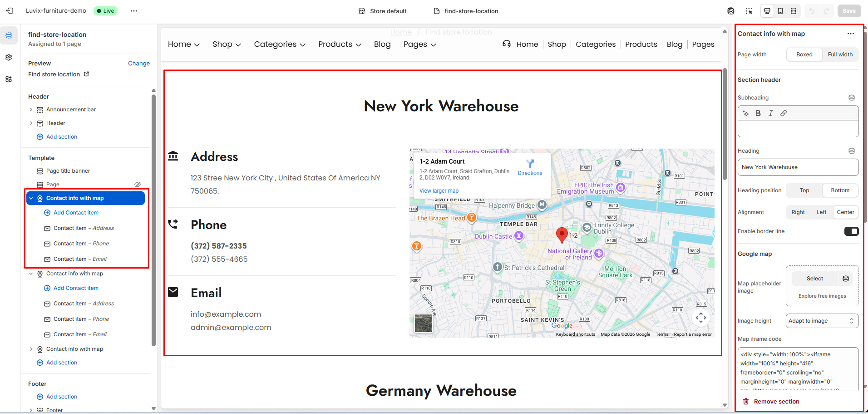
Task: Disable the Enable border line toggle
Action: click(851, 231)
